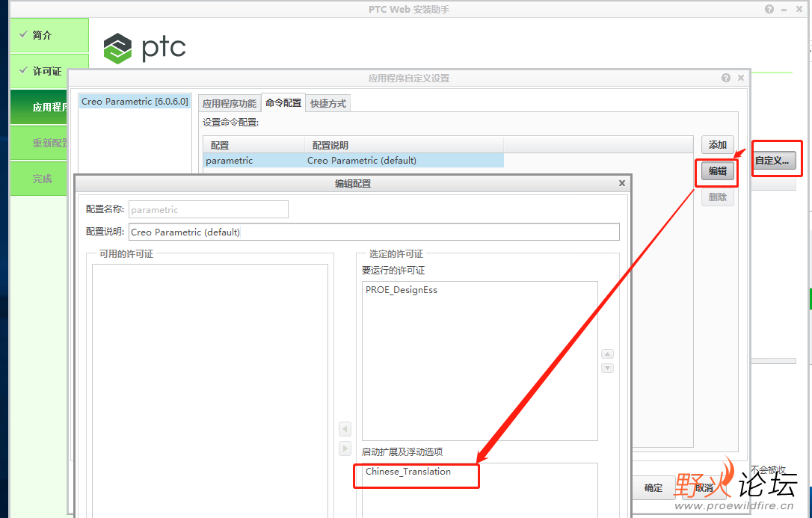Click the 配置 column header

(254, 145)
